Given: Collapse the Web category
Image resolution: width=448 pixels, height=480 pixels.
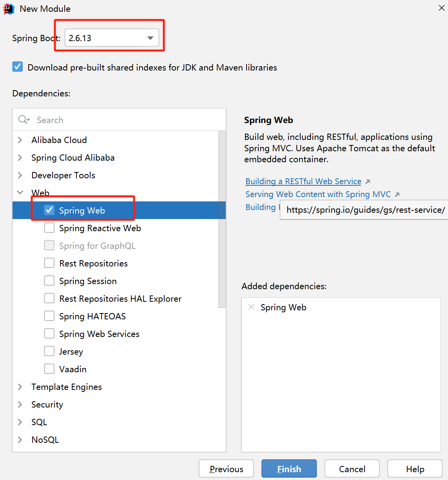Looking at the screenshot, I should (20, 192).
